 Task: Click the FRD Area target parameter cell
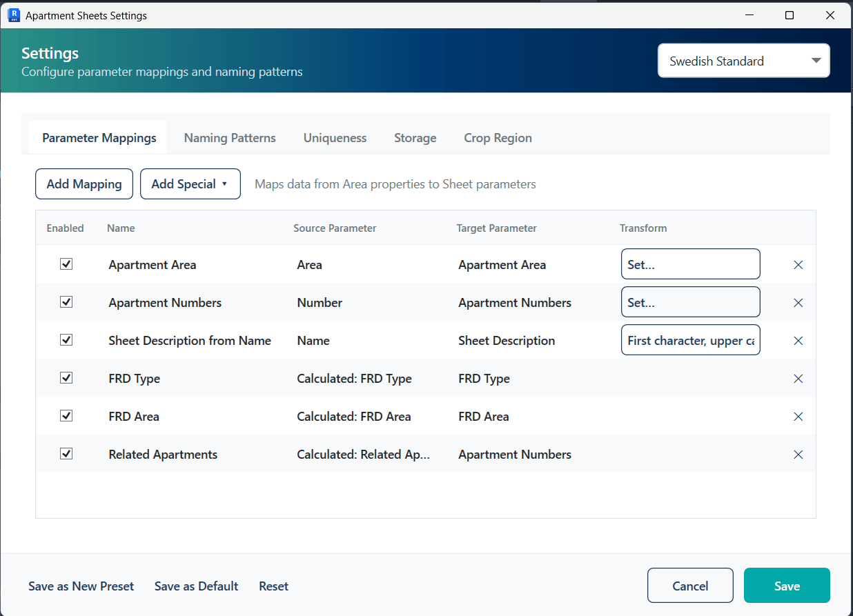[x=484, y=417]
